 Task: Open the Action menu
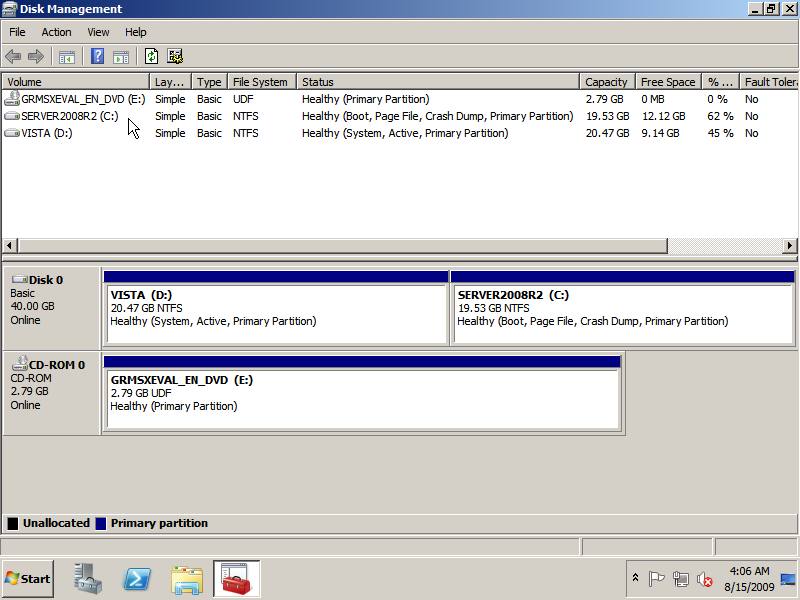point(56,32)
